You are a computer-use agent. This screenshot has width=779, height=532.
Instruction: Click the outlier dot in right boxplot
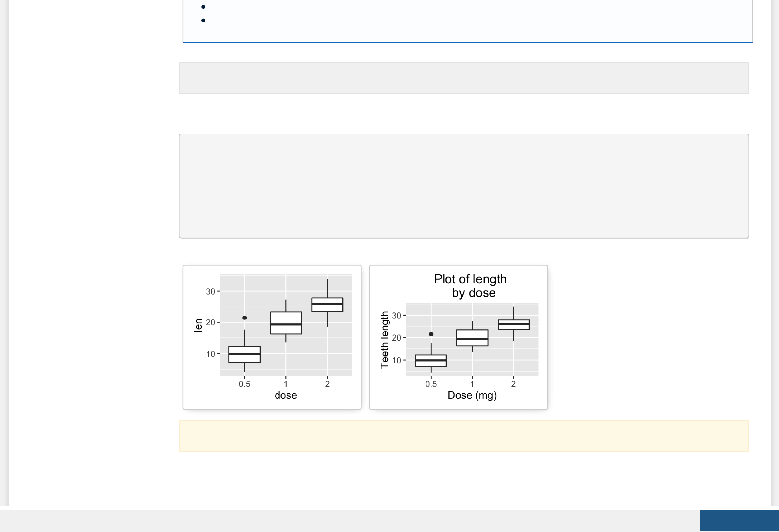[x=431, y=334]
